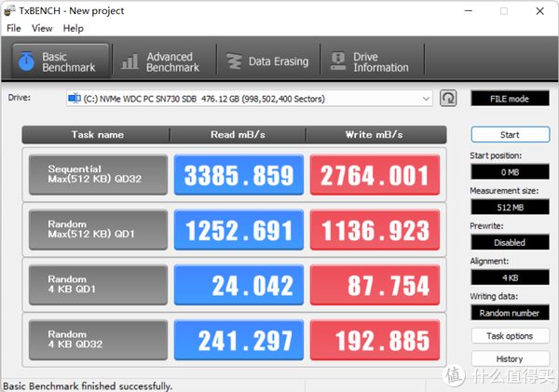Select the read result 3385.859

(x=239, y=175)
